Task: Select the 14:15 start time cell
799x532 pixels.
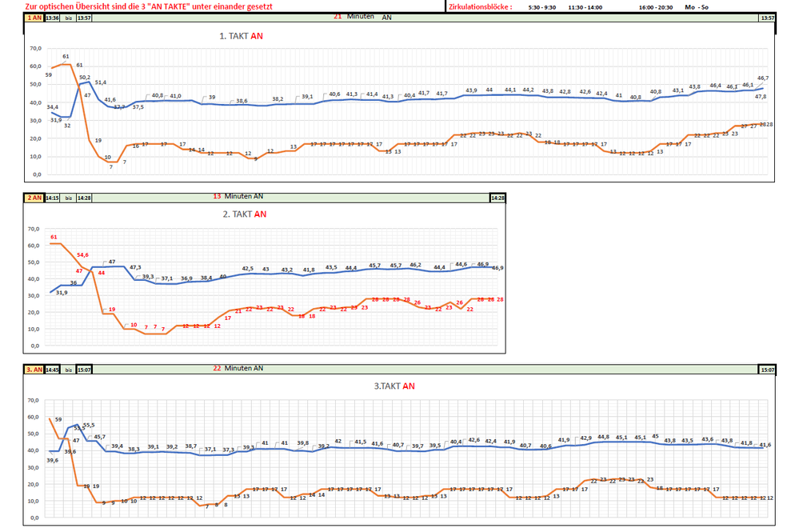Action: pyautogui.click(x=52, y=197)
